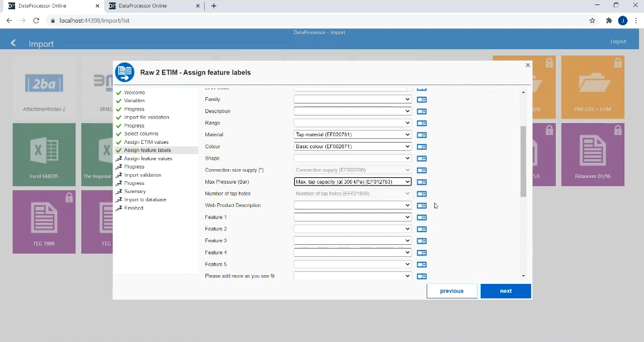Click the mapping icon beside Family row

click(422, 100)
